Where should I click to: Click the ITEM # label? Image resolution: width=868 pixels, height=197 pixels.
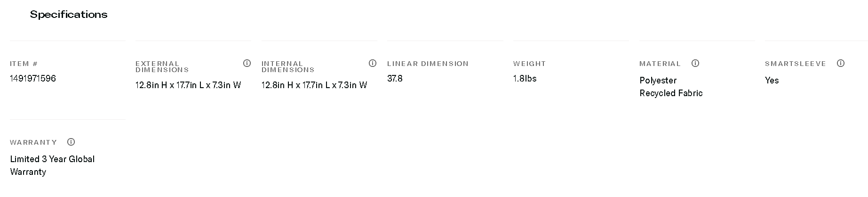click(24, 64)
